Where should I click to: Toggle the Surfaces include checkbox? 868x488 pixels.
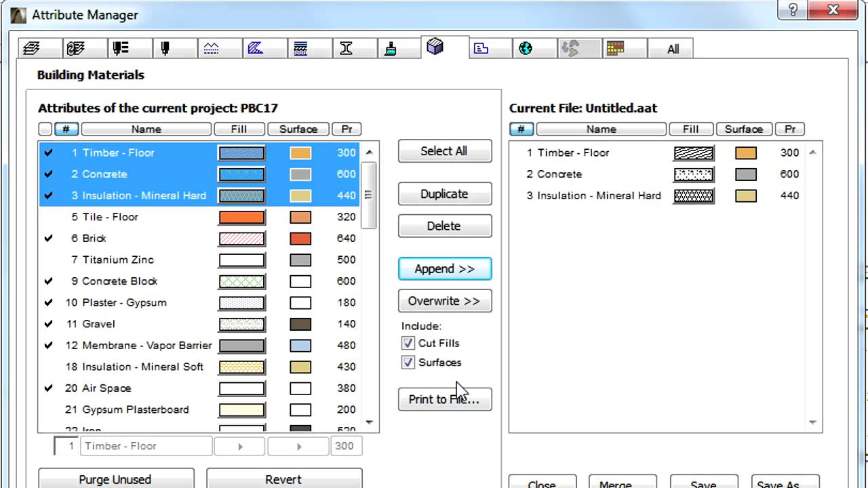(x=408, y=363)
